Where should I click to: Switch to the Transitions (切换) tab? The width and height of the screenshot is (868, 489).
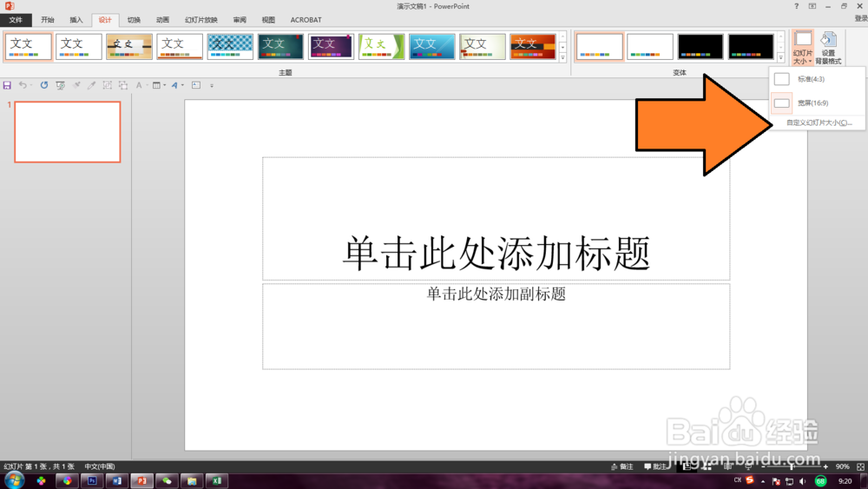click(134, 20)
